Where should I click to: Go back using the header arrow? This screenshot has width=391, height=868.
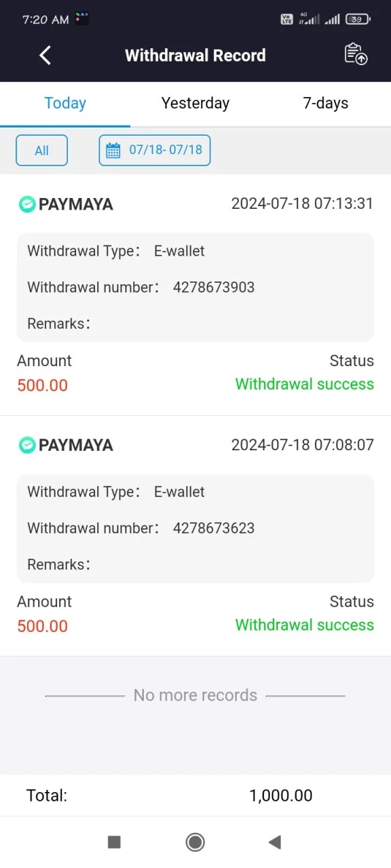(x=45, y=56)
